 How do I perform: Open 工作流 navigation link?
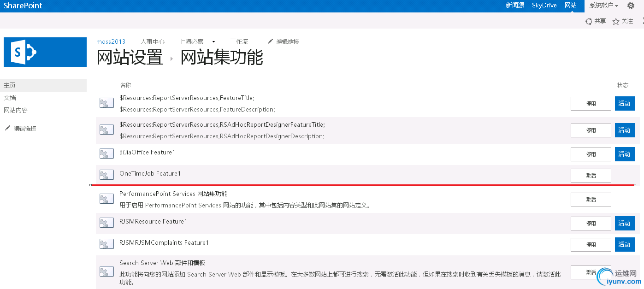[239, 41]
